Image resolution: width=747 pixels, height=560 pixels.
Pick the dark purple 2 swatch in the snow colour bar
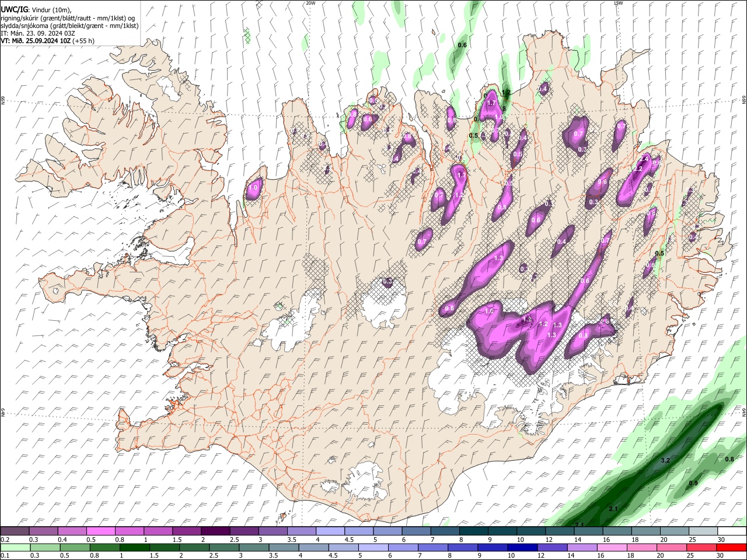[x=215, y=531]
